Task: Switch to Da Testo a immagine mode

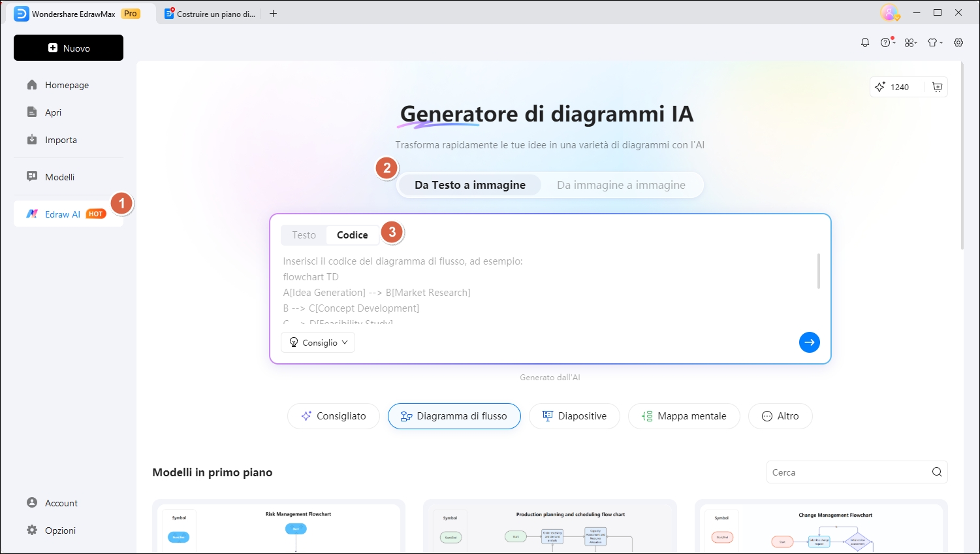Action: click(469, 185)
